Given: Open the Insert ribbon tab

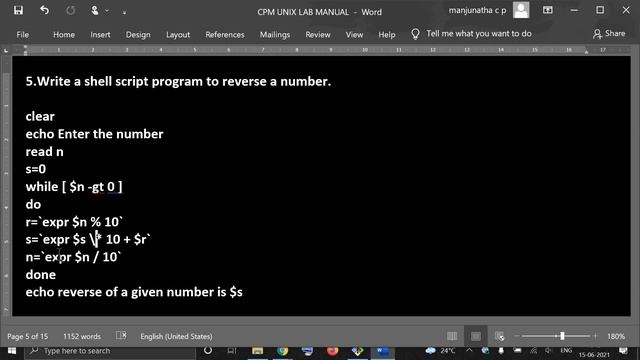Looking at the screenshot, I should click(100, 35).
